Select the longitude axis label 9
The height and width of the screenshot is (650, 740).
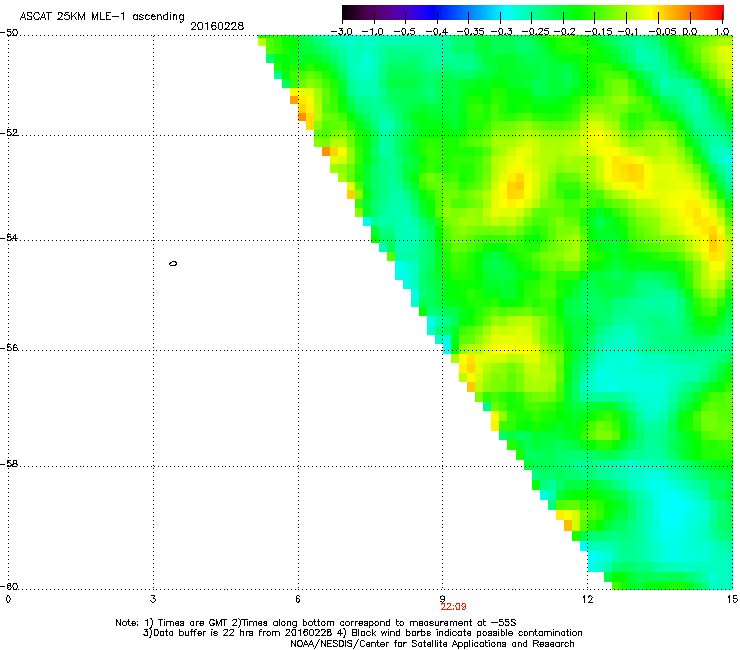pyautogui.click(x=443, y=599)
